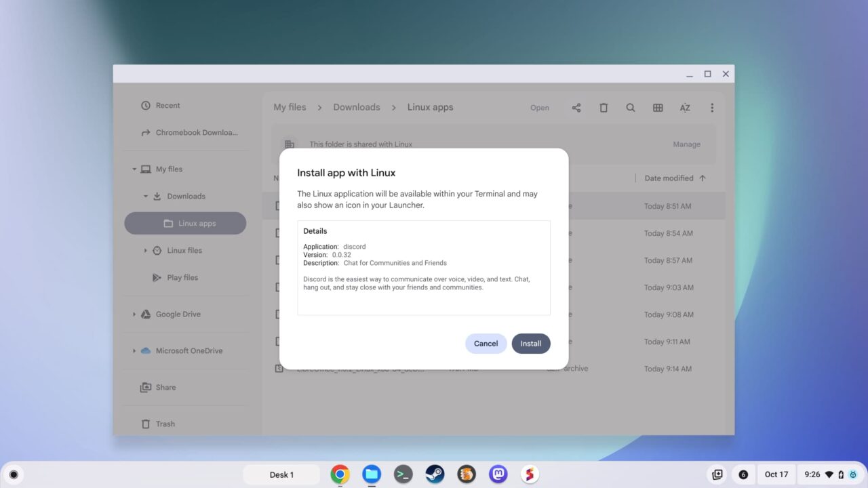Click the Oct 17 date in the shelf
Screen dimensions: 868x488
(776, 474)
